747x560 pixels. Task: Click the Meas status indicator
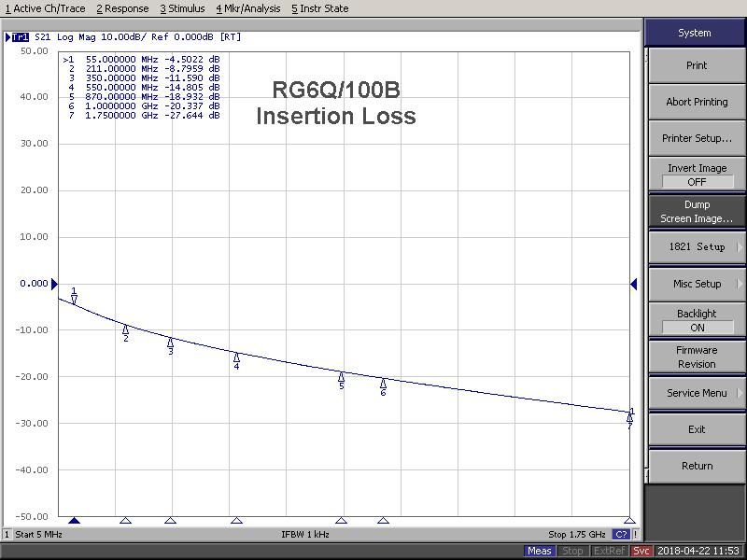(x=540, y=551)
